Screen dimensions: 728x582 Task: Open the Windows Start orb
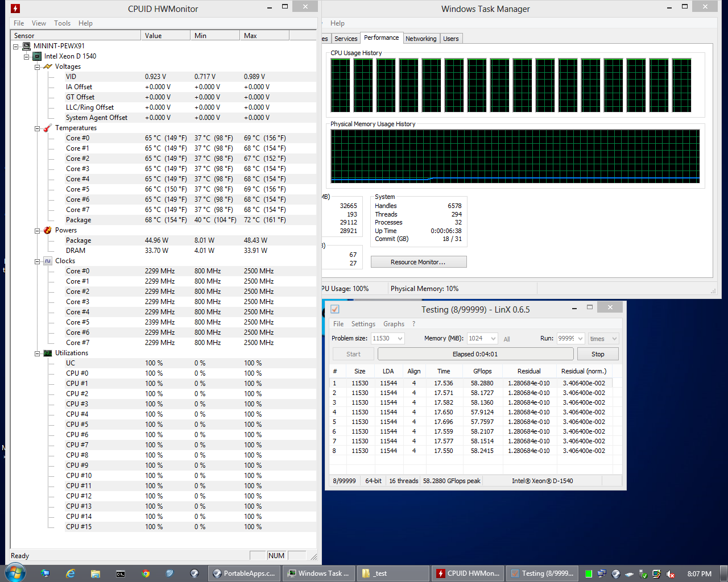point(15,573)
